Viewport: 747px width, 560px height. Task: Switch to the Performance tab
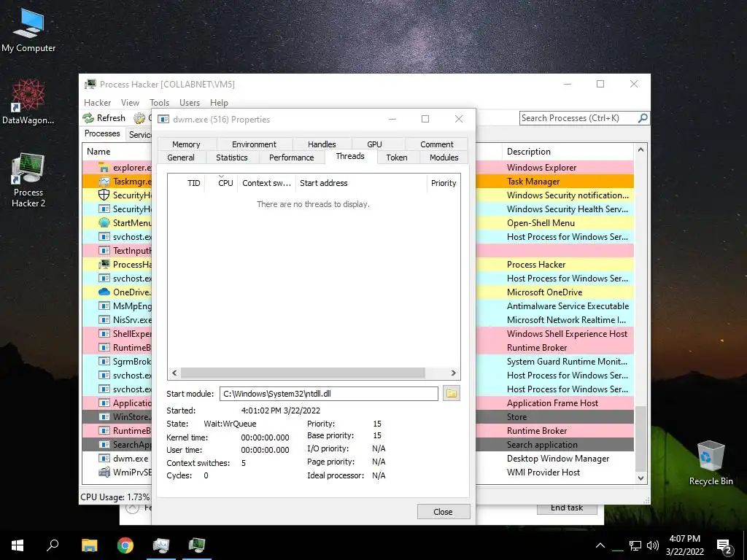click(x=291, y=157)
